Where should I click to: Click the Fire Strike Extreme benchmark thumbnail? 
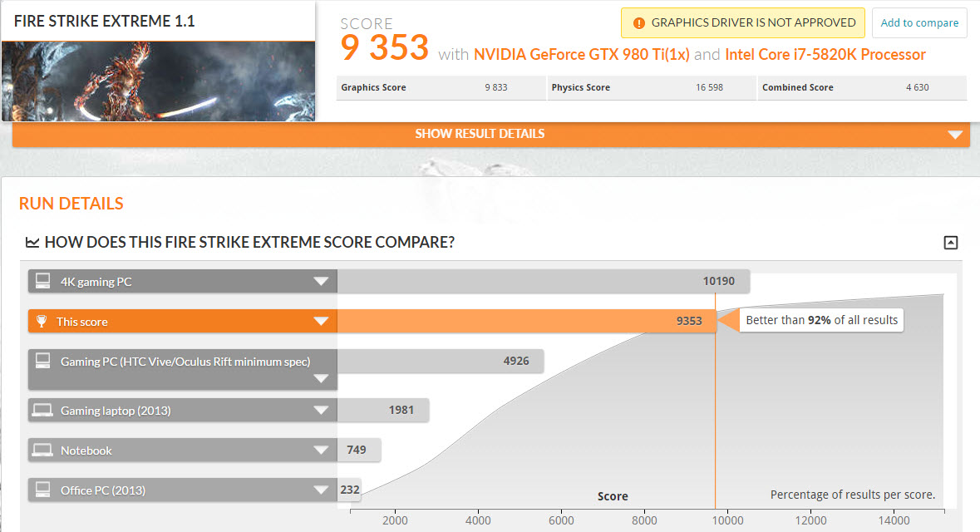point(158,81)
